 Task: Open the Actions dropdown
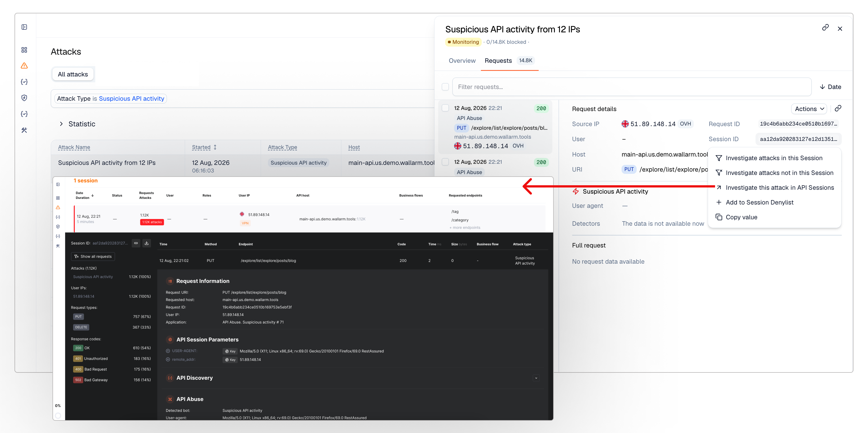pos(809,109)
